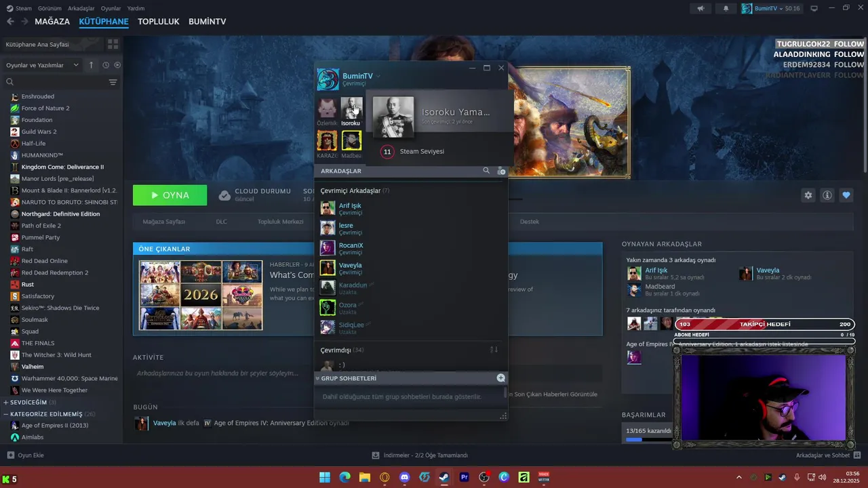The height and width of the screenshot is (488, 868).
Task: Sort offline friends with the arrows icon
Action: [494, 350]
